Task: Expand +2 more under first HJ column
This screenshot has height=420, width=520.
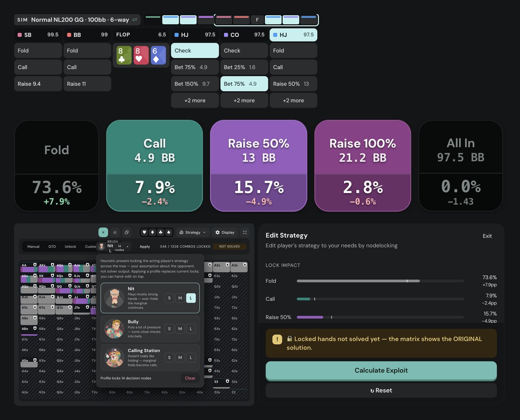Action: pos(195,100)
